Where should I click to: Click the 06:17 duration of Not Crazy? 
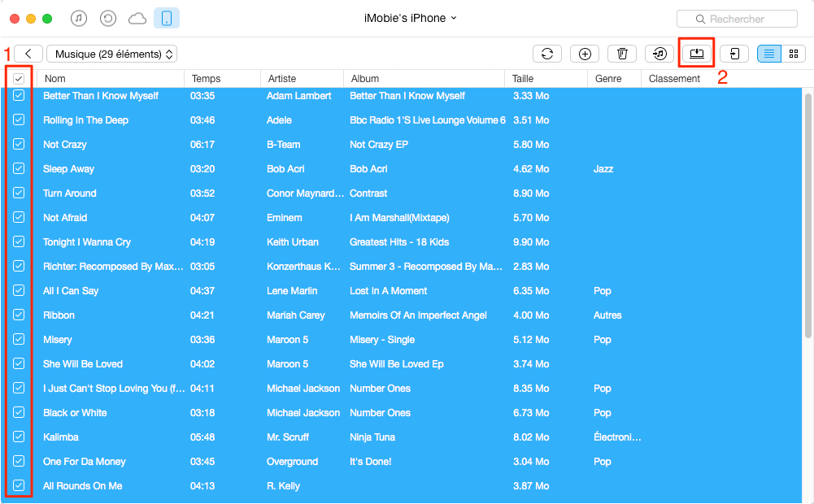pos(202,145)
